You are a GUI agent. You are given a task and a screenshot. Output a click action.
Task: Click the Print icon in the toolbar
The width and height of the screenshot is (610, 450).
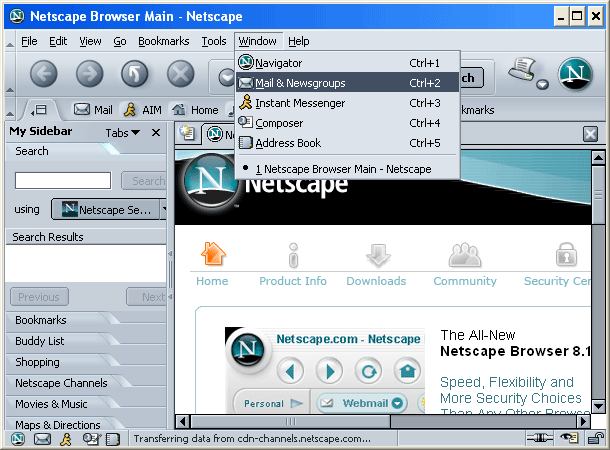coord(523,69)
